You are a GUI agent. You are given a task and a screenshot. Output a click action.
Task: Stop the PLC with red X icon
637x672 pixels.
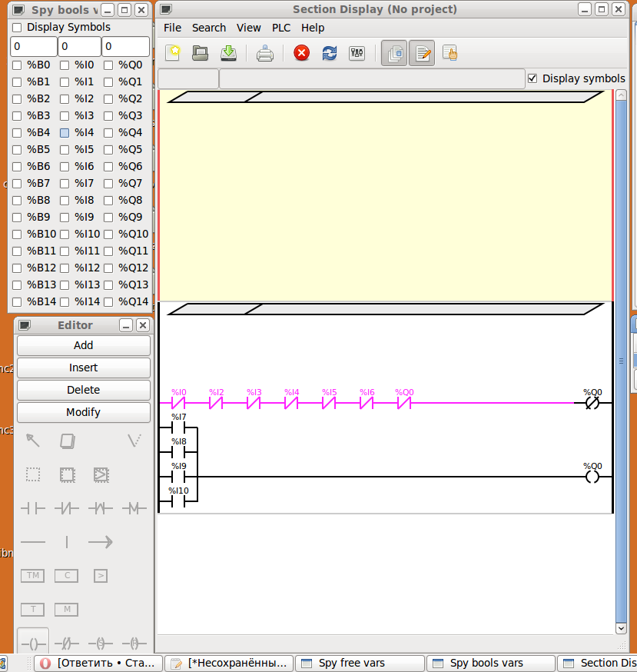(x=301, y=53)
